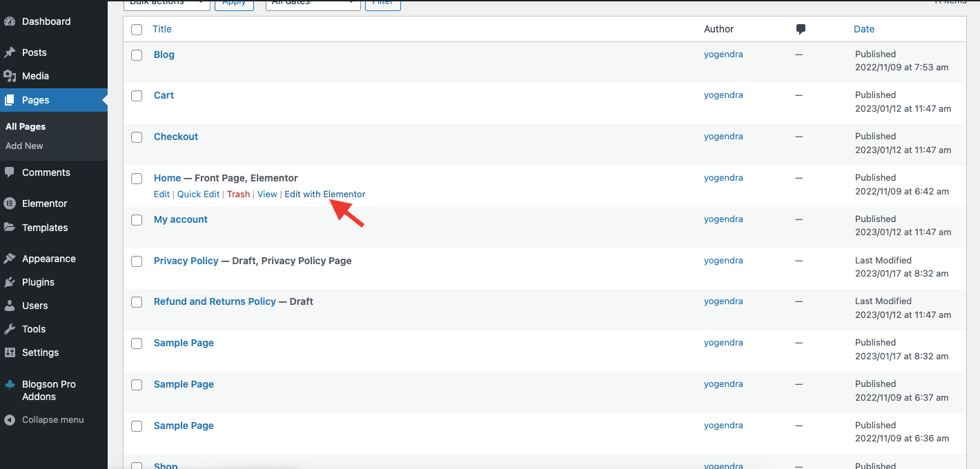
Task: Click 'Draft, Privacy Policy Page' status text
Action: [292, 261]
